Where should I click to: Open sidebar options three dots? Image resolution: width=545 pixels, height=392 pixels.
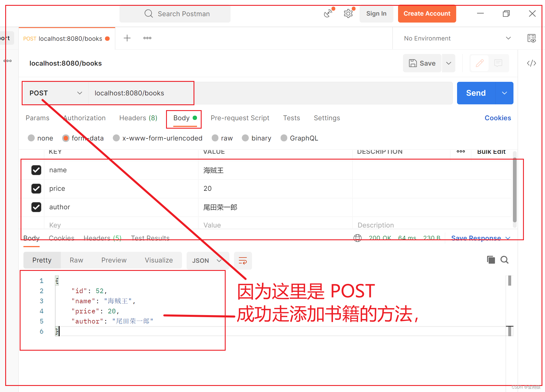8,61
